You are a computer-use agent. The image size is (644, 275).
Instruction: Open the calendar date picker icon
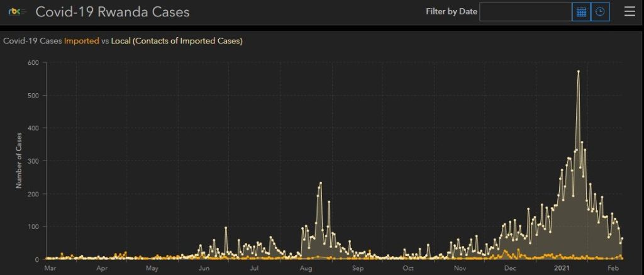pyautogui.click(x=581, y=12)
